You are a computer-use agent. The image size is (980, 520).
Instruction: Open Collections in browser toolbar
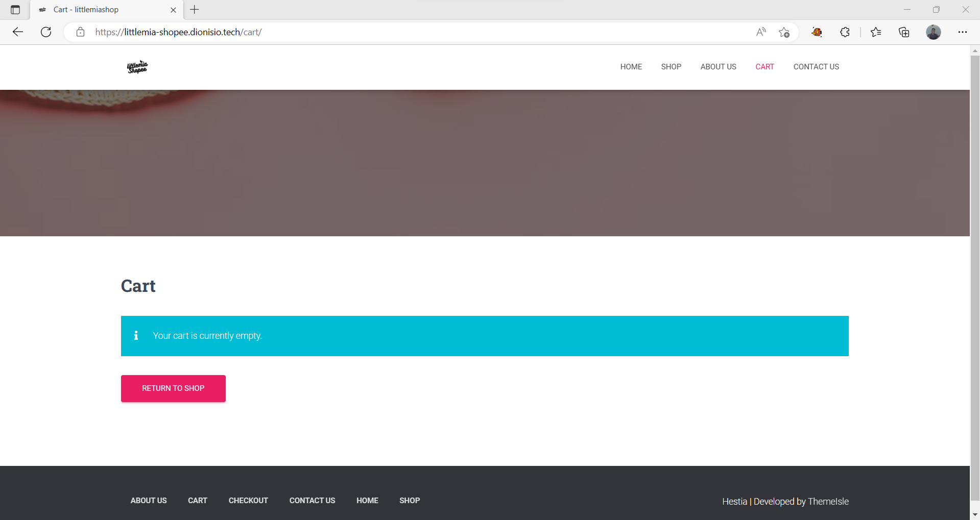904,32
